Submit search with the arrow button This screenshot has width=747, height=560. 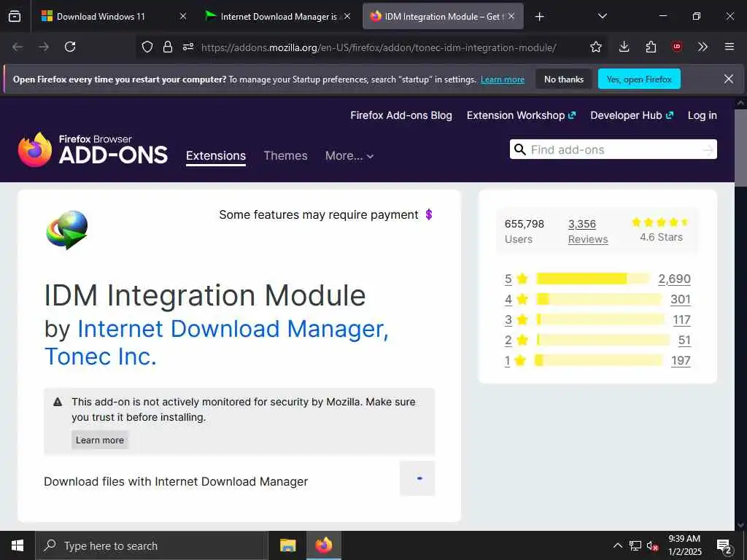(x=708, y=150)
